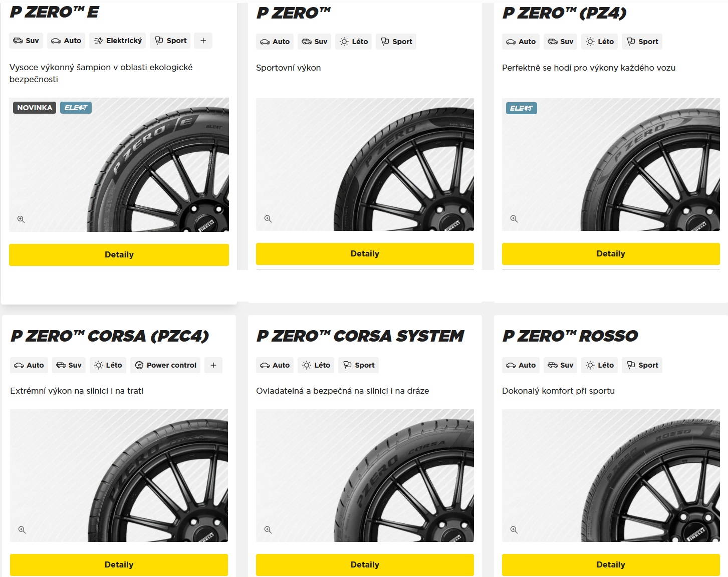Image resolution: width=728 pixels, height=577 pixels.
Task: Click the Elect badge on P ZERO E
Action: coord(76,108)
